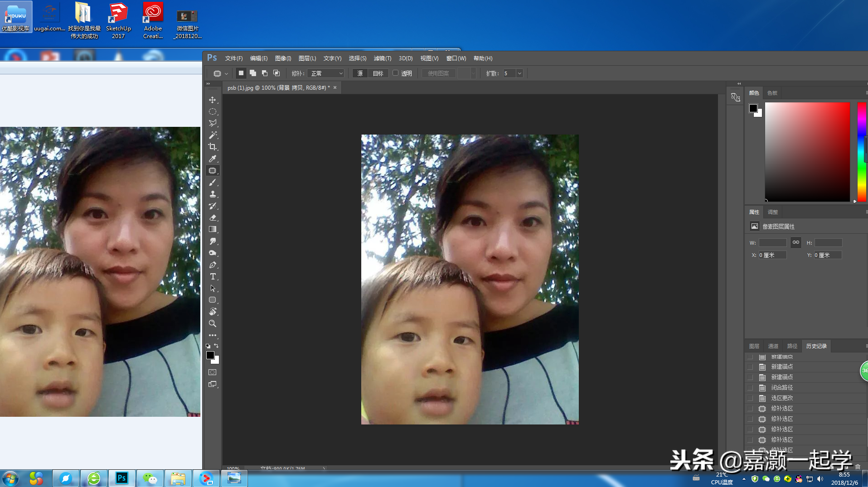Select the History Brush tool

212,206
